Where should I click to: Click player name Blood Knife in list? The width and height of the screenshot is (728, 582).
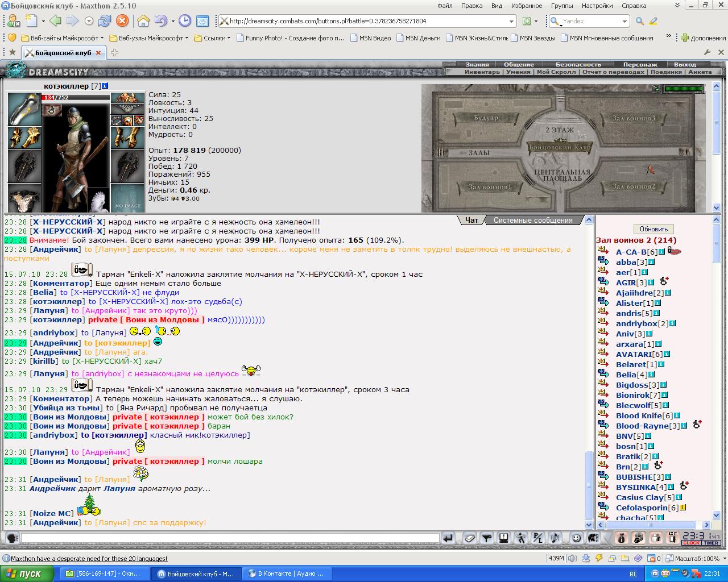point(639,415)
